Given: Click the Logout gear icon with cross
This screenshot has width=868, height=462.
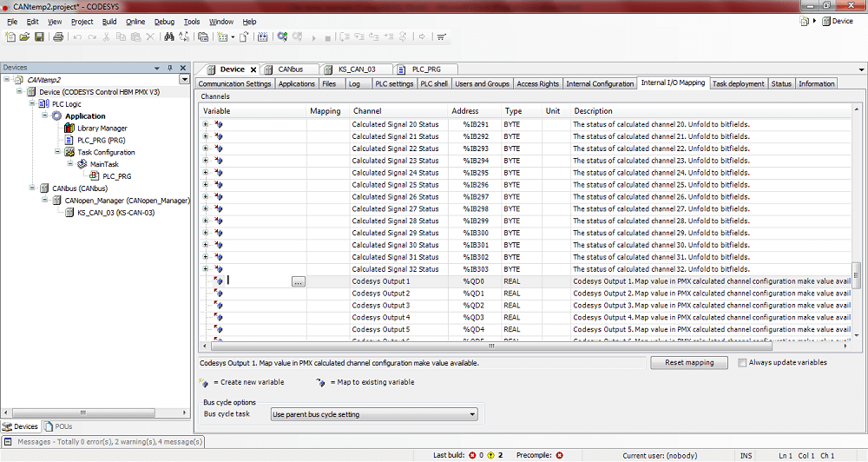Looking at the screenshot, I should click(x=297, y=36).
